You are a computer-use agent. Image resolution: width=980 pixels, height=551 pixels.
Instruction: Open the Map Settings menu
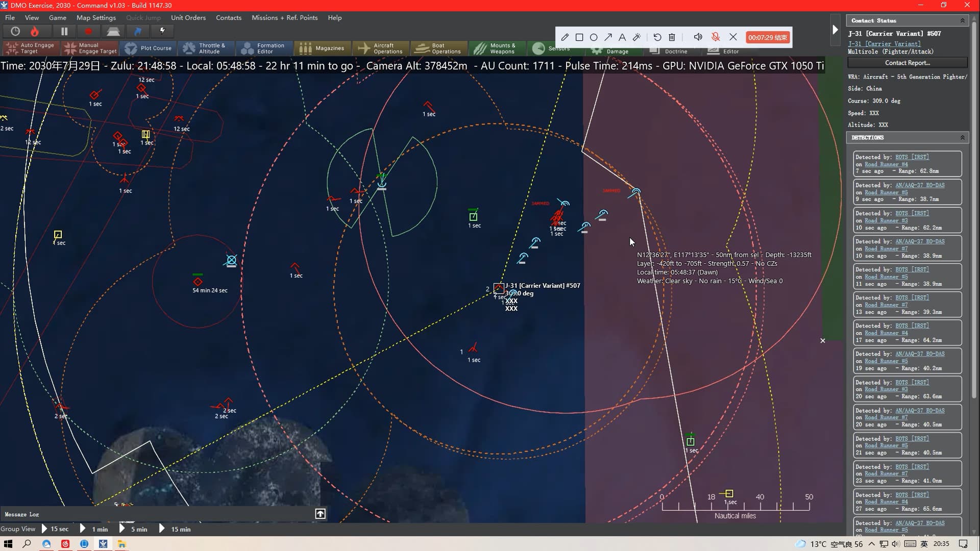click(96, 17)
